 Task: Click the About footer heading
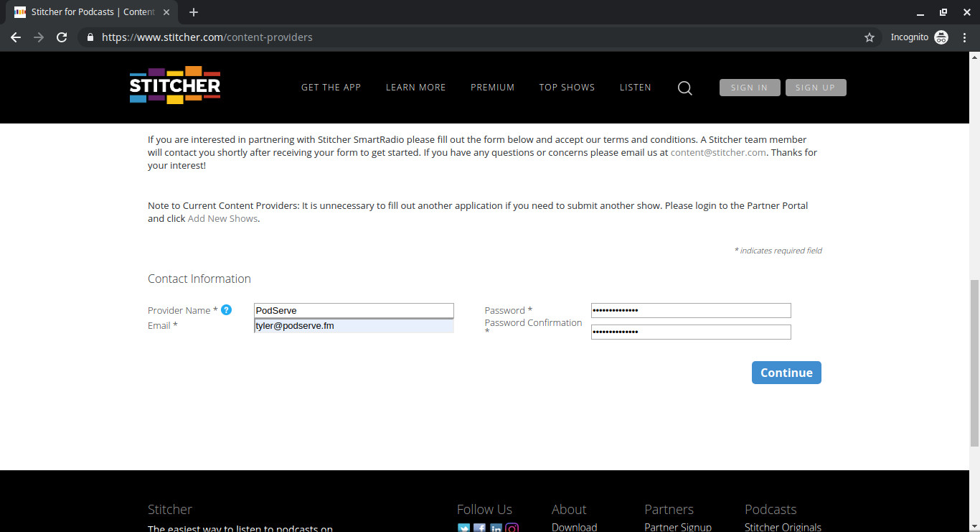(569, 509)
